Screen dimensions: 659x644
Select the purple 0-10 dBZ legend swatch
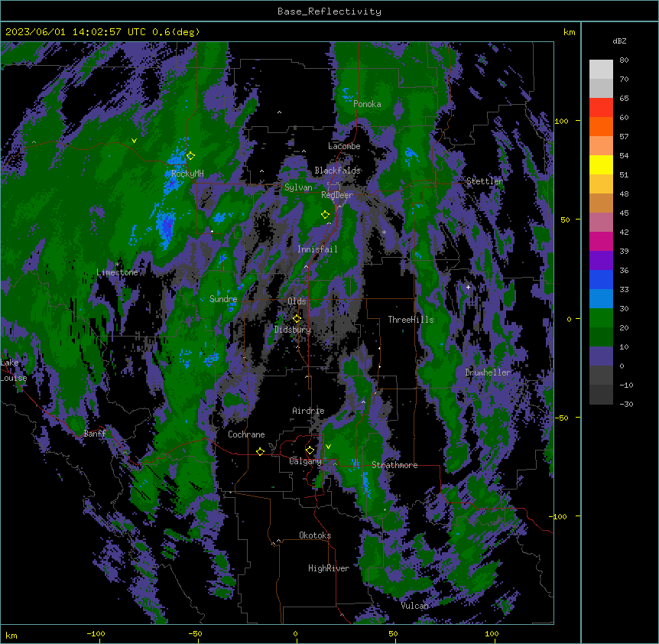click(601, 356)
